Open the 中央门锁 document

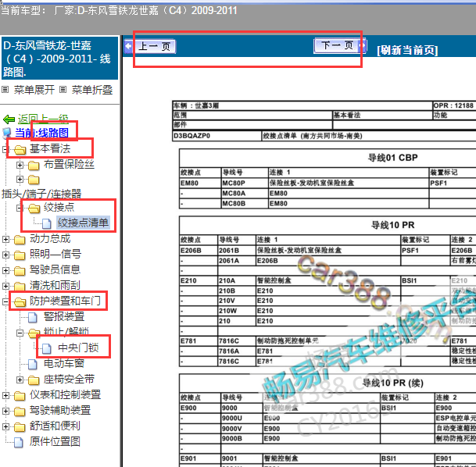pyautogui.click(x=78, y=348)
